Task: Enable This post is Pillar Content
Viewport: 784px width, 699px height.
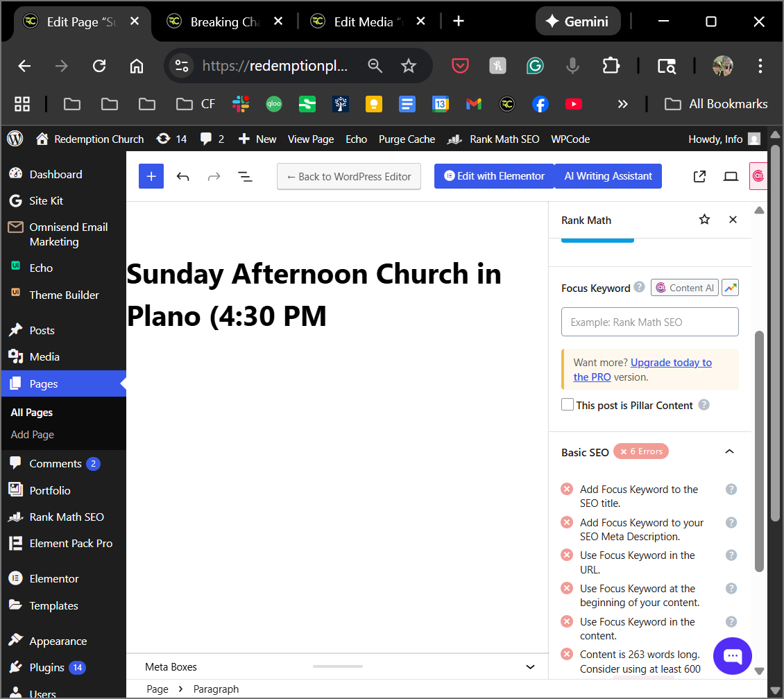Action: point(568,405)
